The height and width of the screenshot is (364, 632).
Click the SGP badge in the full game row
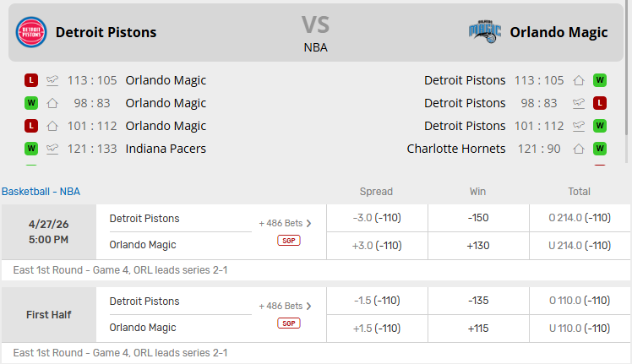[x=288, y=241]
